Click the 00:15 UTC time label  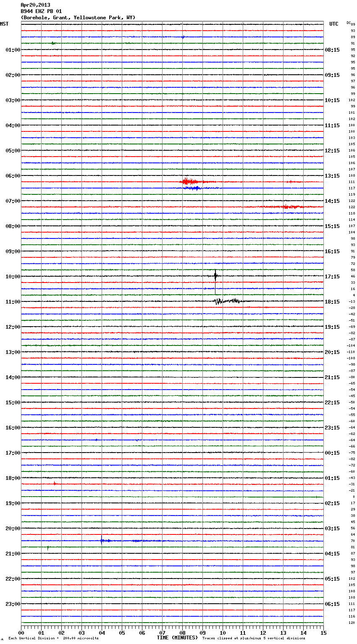[332, 453]
